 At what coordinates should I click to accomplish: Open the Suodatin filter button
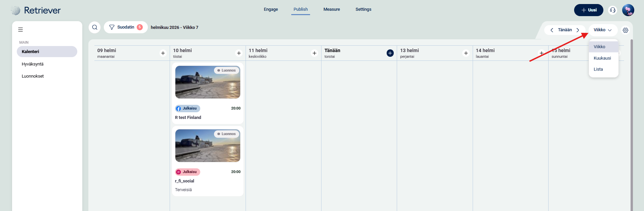click(x=126, y=27)
